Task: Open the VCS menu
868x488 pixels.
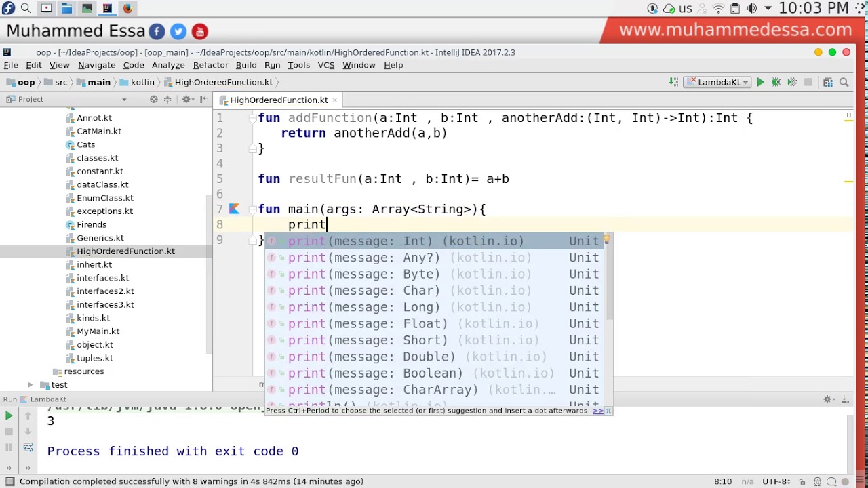Action: (x=326, y=65)
